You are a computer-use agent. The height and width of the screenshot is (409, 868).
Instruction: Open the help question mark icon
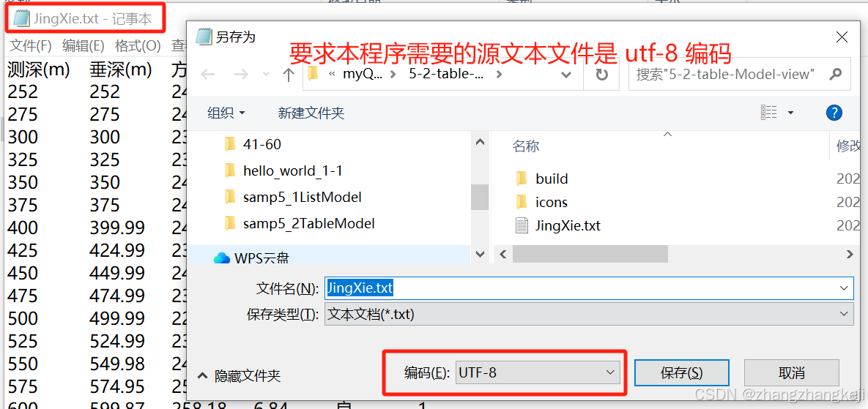tap(834, 113)
